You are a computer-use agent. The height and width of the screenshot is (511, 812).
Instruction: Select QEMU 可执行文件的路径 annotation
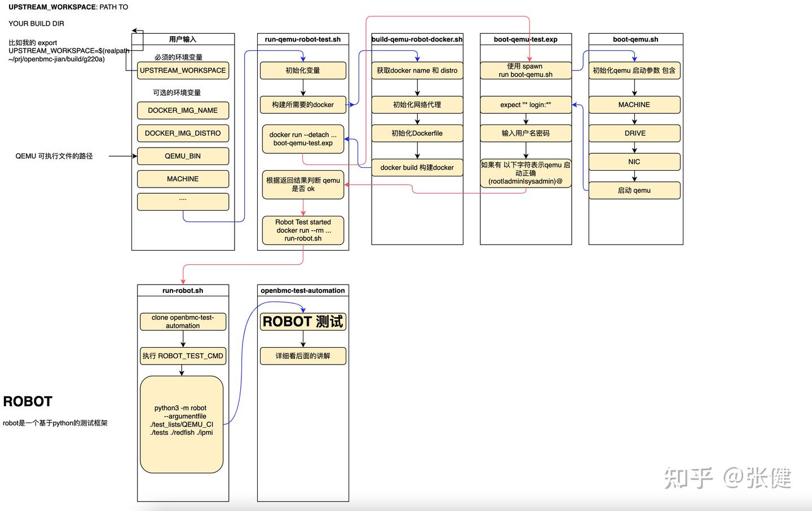(54, 156)
